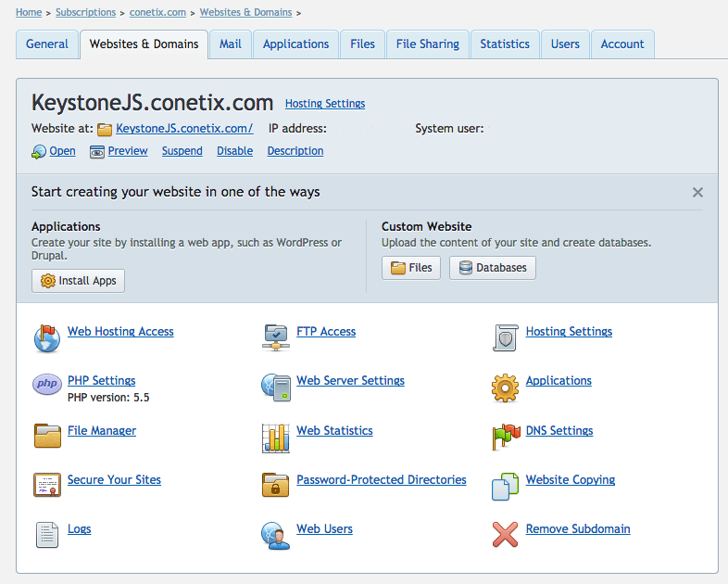Open the Web Users link
728x584 pixels.
point(324,529)
